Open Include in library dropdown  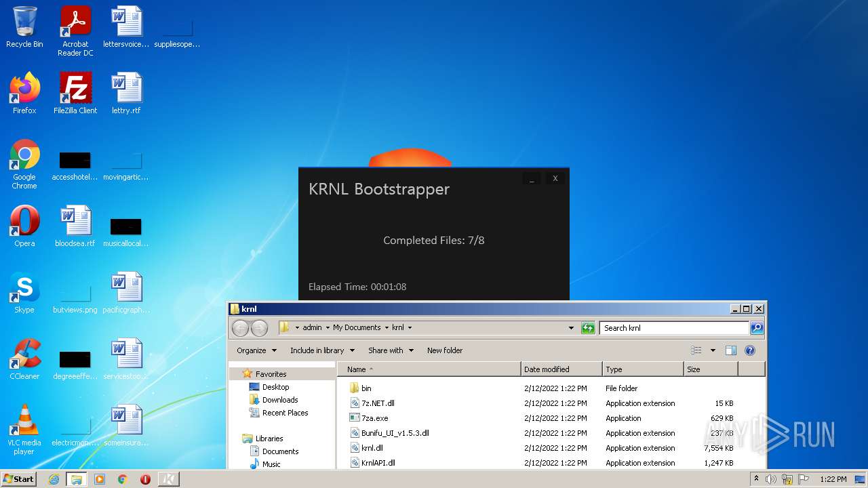(x=322, y=350)
